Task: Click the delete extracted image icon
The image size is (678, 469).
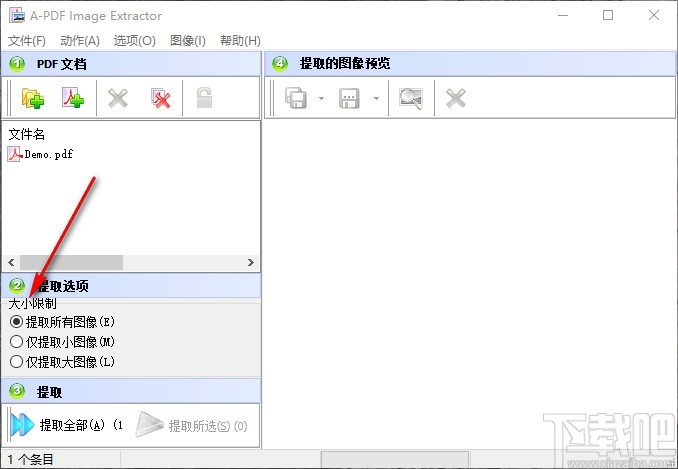Action: (456, 98)
